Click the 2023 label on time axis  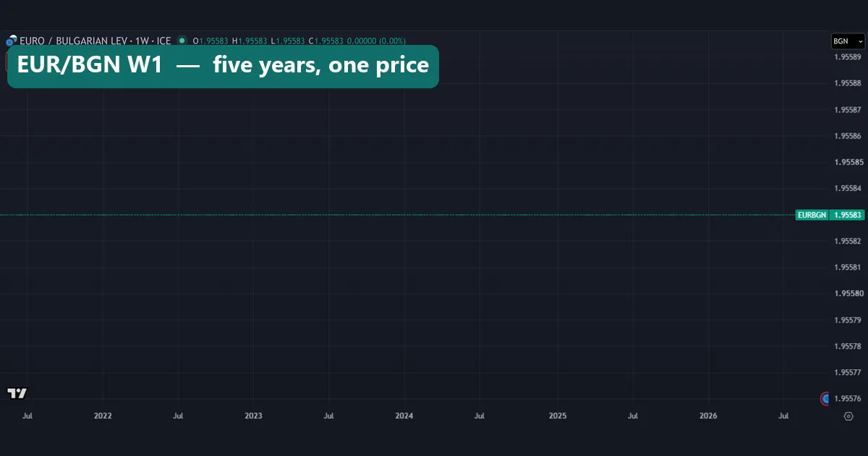click(x=254, y=416)
